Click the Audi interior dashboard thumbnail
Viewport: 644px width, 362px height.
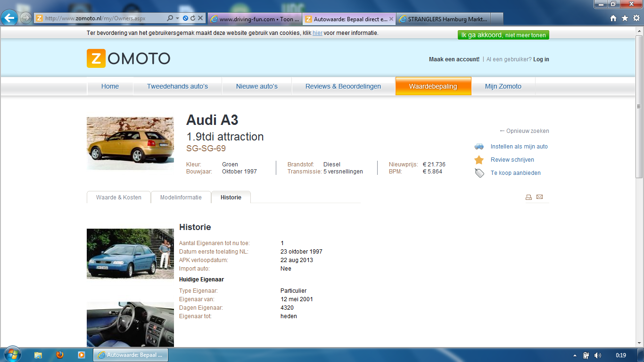click(x=130, y=324)
